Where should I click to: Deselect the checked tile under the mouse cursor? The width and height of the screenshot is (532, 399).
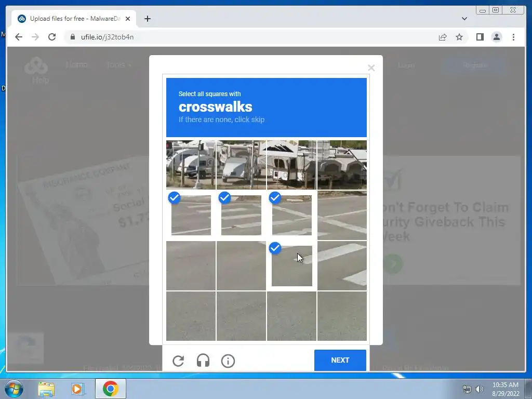292,265
